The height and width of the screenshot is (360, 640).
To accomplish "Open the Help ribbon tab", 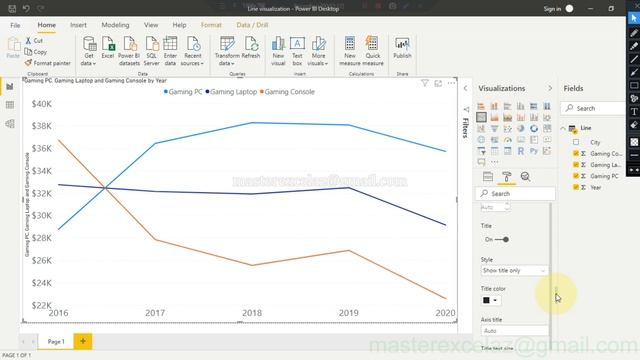I will coord(179,25).
